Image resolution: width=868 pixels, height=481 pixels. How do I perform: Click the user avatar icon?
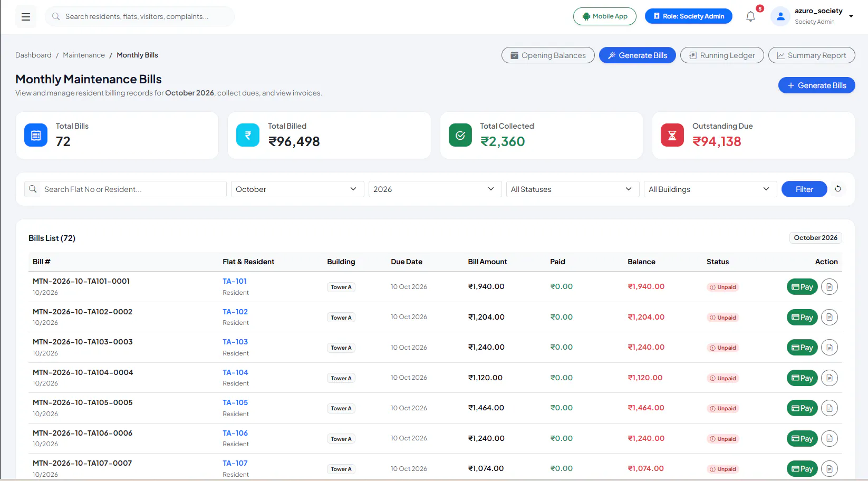pos(780,16)
